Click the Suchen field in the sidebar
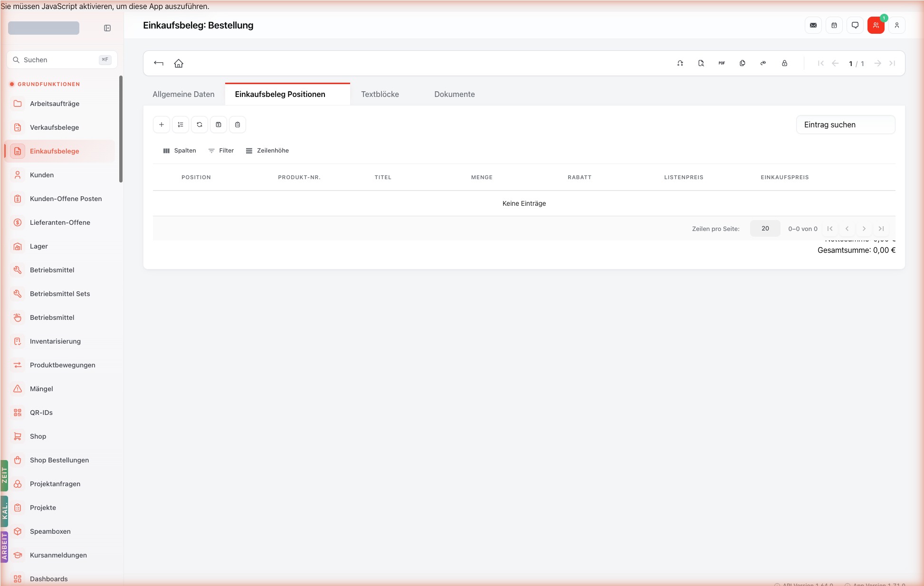924x586 pixels. 62,60
